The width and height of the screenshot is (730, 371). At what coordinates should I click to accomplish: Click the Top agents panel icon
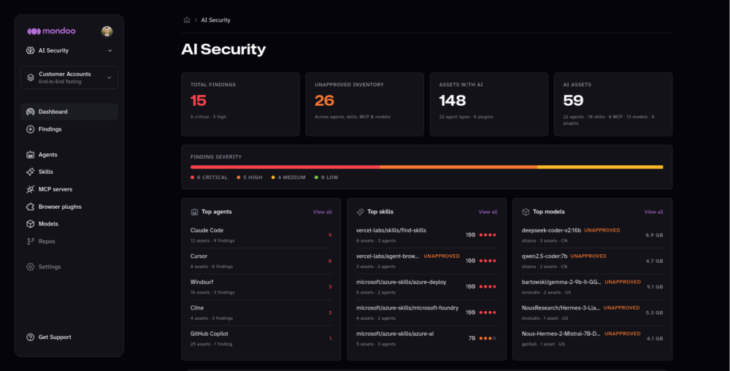pos(194,212)
